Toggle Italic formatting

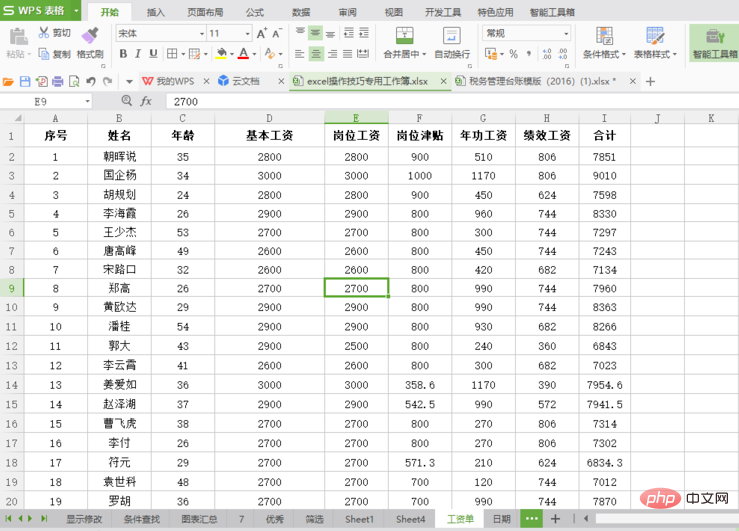coord(138,54)
